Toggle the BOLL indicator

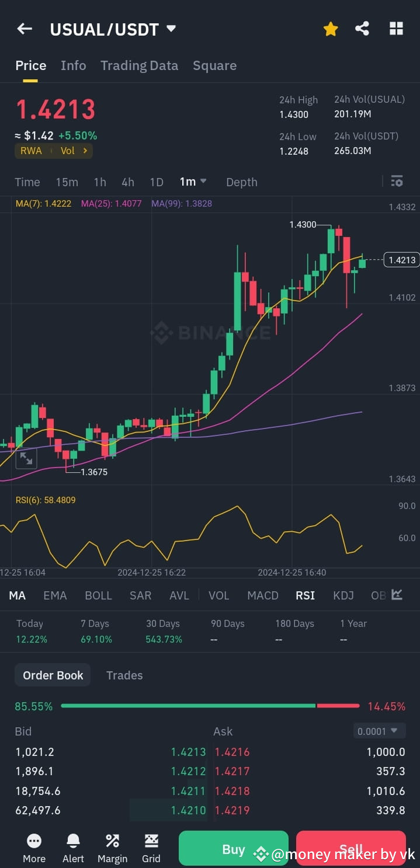pyautogui.click(x=98, y=595)
